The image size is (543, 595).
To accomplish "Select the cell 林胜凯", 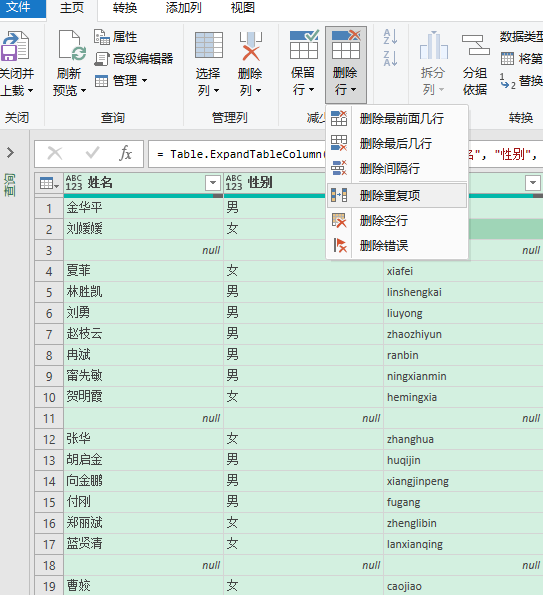I will click(x=143, y=292).
